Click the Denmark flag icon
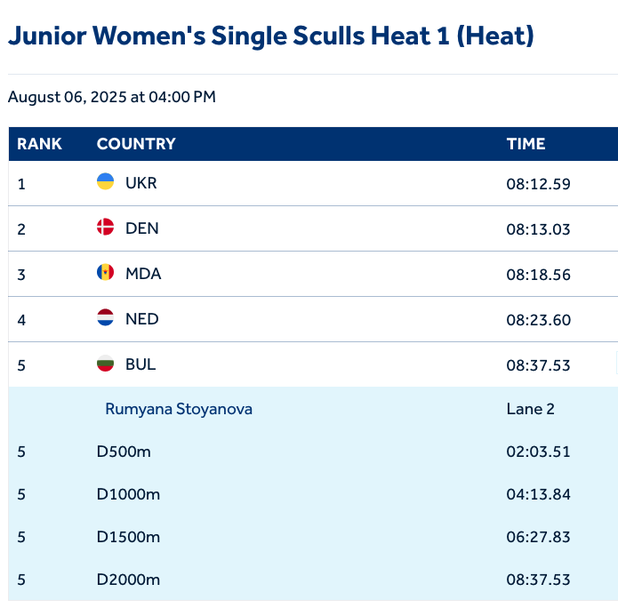 coord(105,228)
